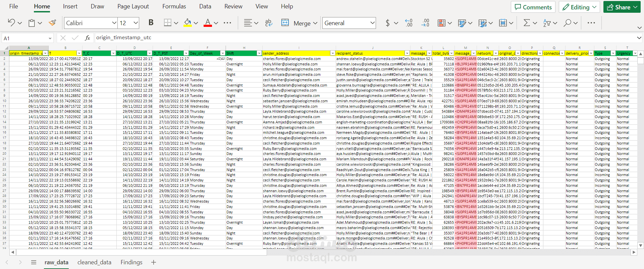This screenshot has width=644, height=269.
Task: Switch to the Review tab
Action: (233, 6)
